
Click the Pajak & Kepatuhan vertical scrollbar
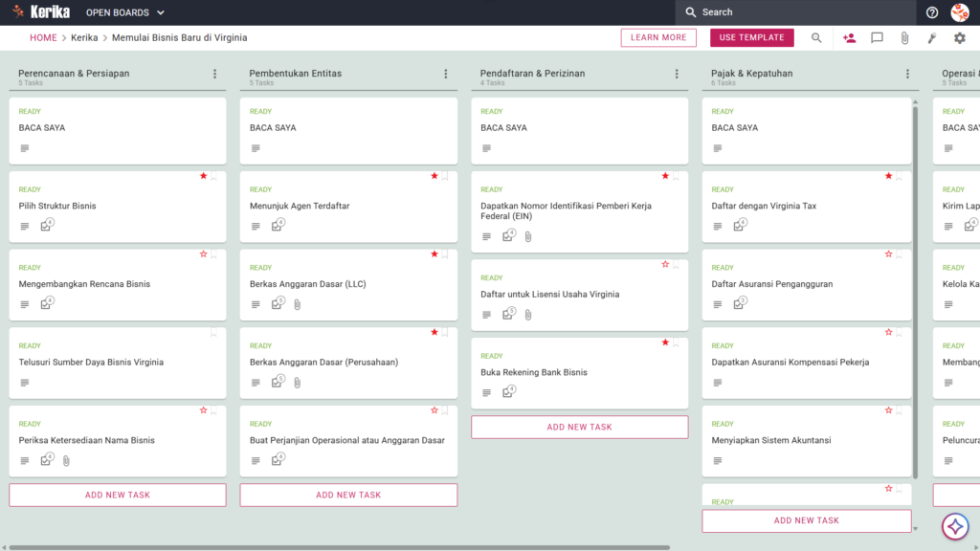(915, 293)
